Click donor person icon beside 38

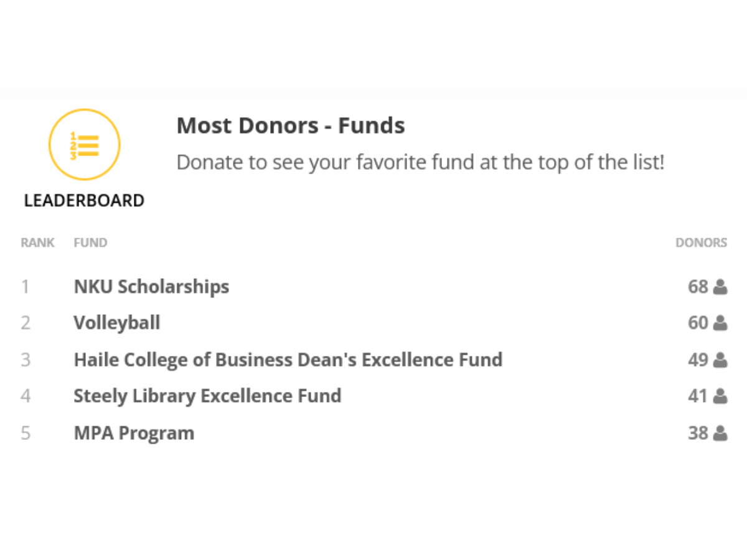[x=720, y=433]
